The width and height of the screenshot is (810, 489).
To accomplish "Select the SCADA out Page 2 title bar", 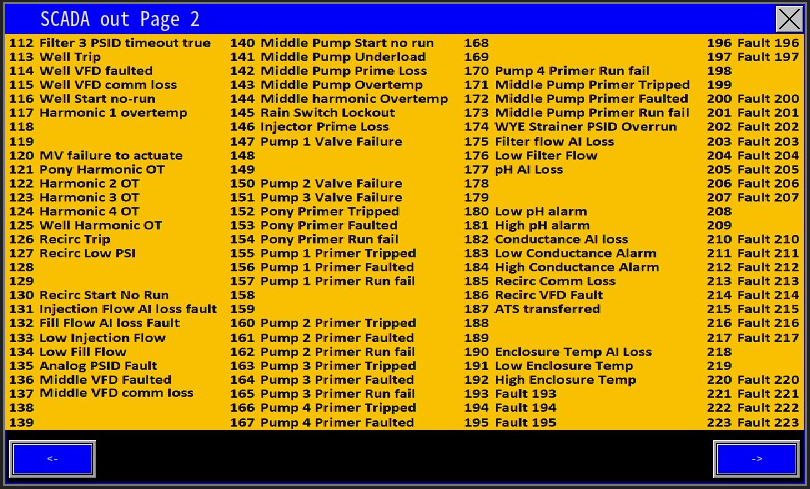I will point(390,19).
